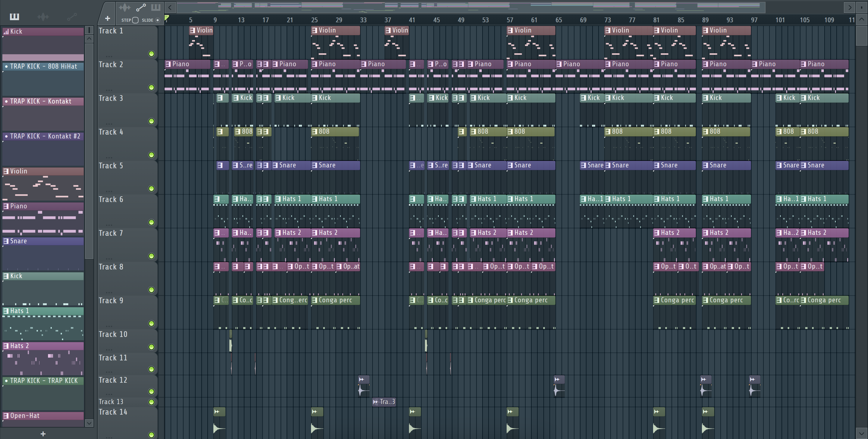Click the Track 11 header label
The image size is (868, 439).
tap(113, 358)
